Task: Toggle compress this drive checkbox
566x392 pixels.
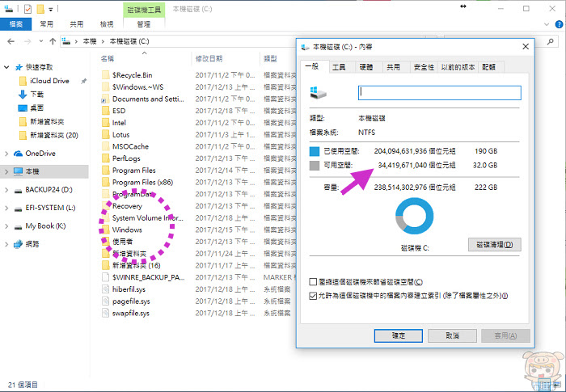Action: click(x=313, y=281)
